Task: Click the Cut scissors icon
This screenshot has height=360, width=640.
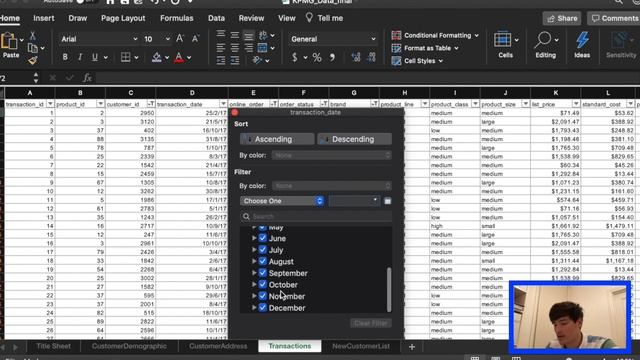Action: [x=33, y=36]
